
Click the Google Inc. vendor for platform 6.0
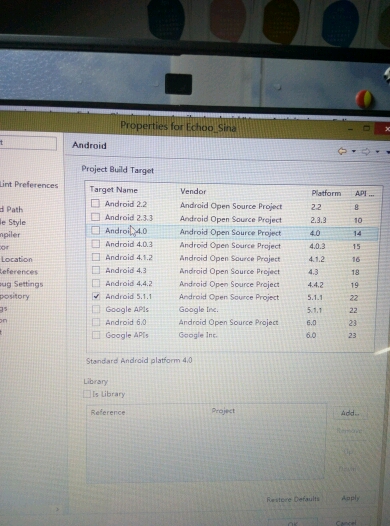[198, 335]
